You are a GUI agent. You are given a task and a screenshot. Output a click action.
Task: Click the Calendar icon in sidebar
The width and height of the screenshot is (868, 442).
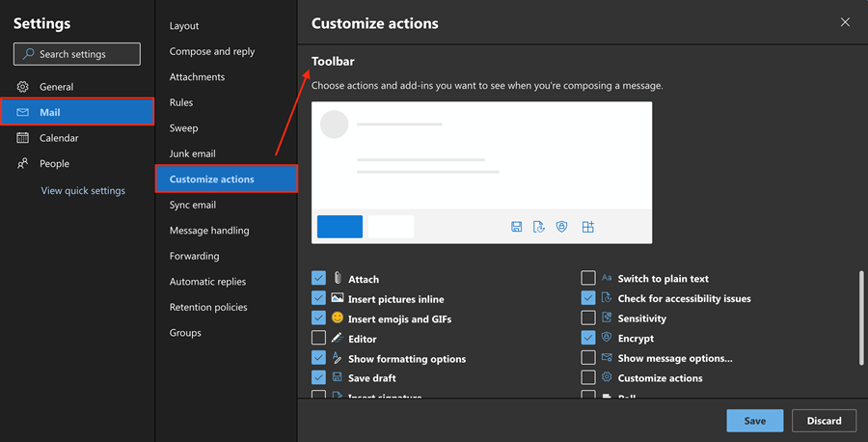click(x=23, y=137)
